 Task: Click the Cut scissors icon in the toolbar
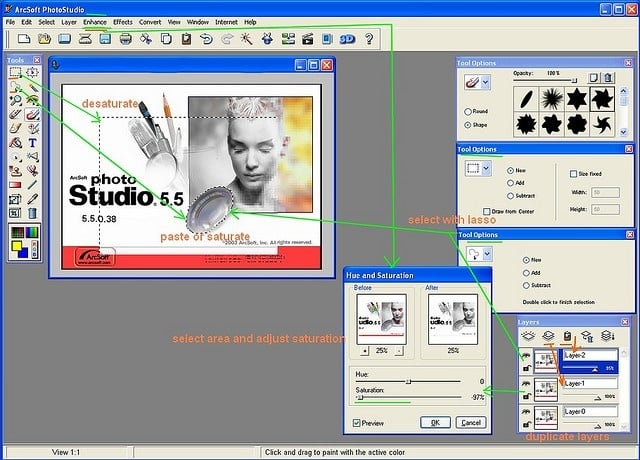click(146, 39)
